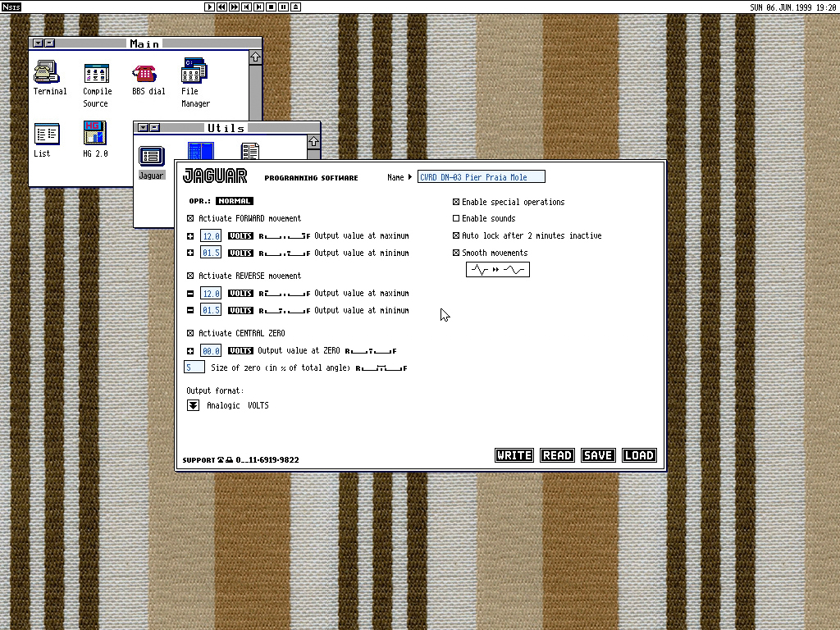This screenshot has width=840, height=630.
Task: Disable Activate FORWARD movement checkbox
Action: tap(191, 219)
